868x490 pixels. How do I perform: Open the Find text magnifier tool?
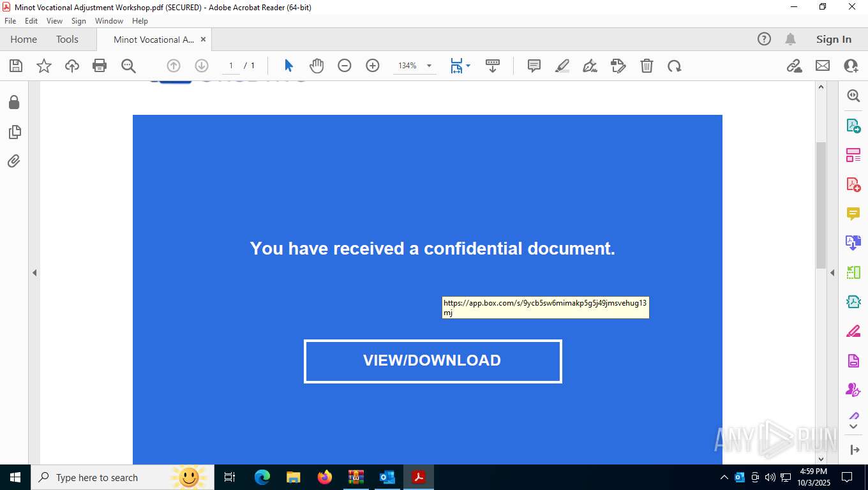[x=128, y=66]
